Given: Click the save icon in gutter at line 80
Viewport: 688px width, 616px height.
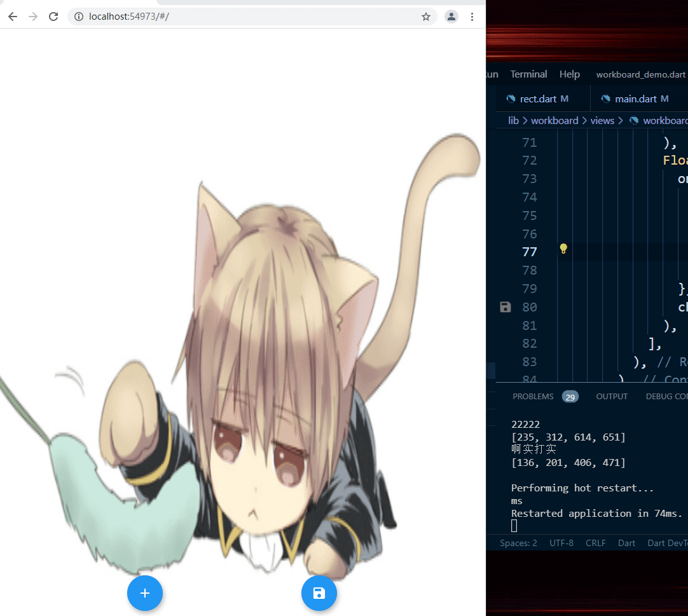Looking at the screenshot, I should (x=506, y=307).
